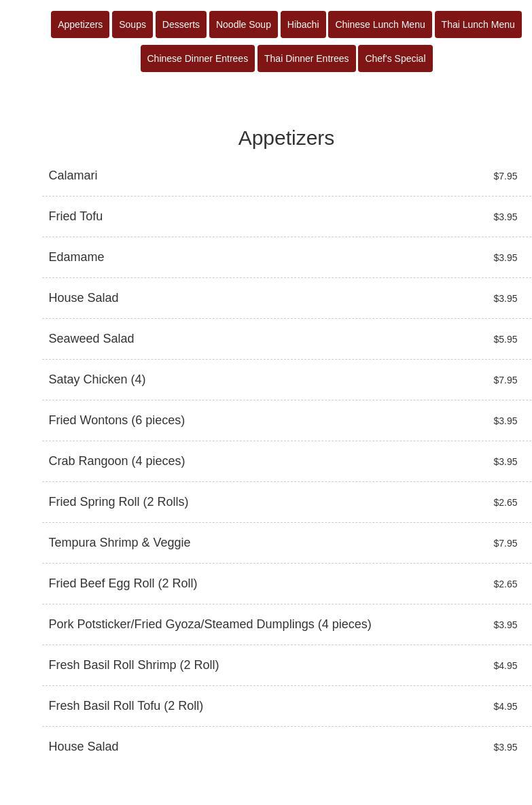Open the Appetizers menu category
This screenshot has height=805, width=532.
point(80,24)
